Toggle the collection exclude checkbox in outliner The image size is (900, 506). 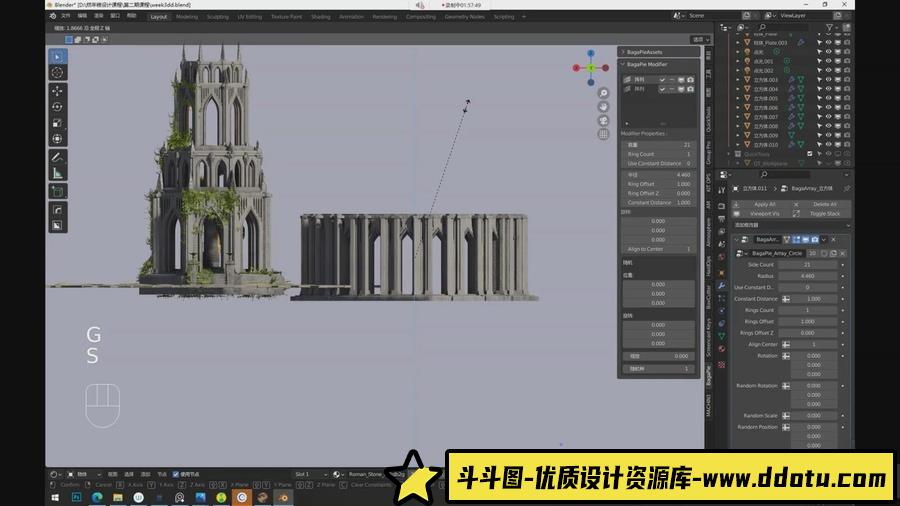coord(810,154)
